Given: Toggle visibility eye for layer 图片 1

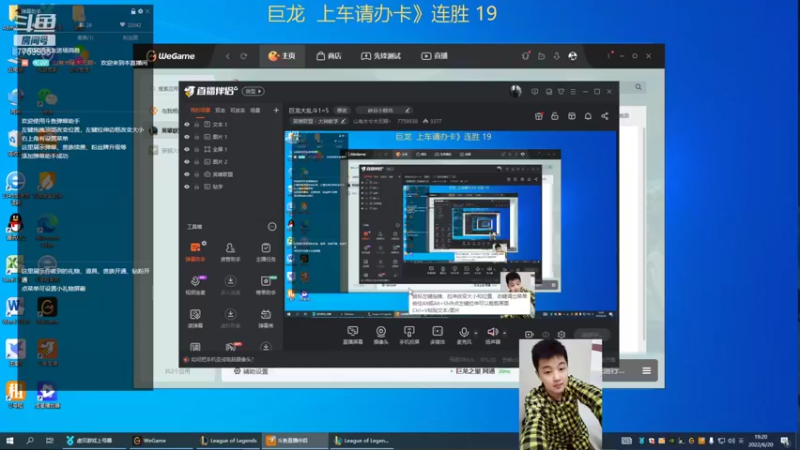Looking at the screenshot, I should coord(187,137).
